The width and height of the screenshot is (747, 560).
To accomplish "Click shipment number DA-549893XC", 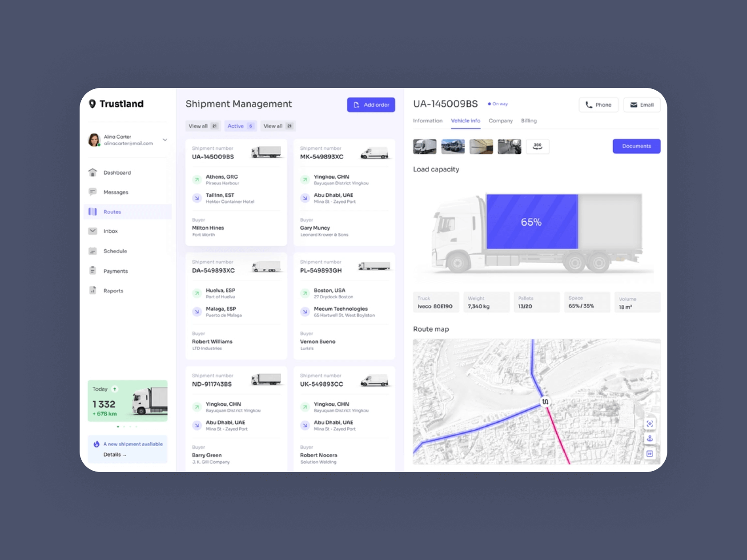I will pos(213,271).
